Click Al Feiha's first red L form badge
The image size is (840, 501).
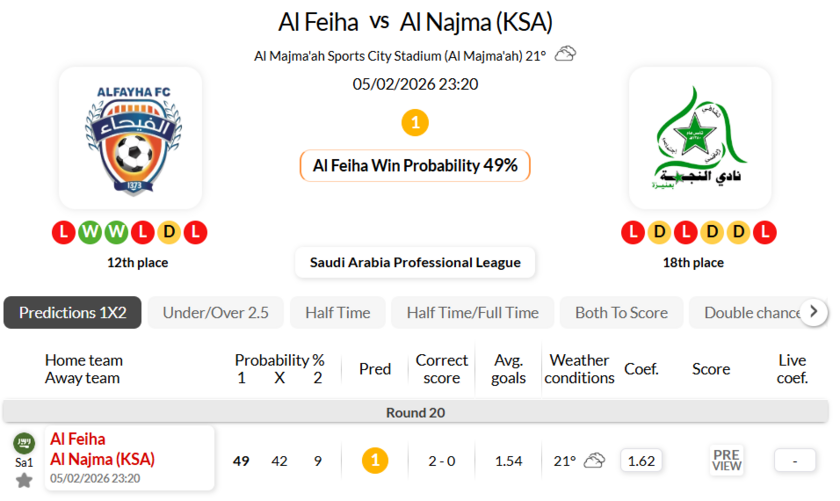[63, 233]
